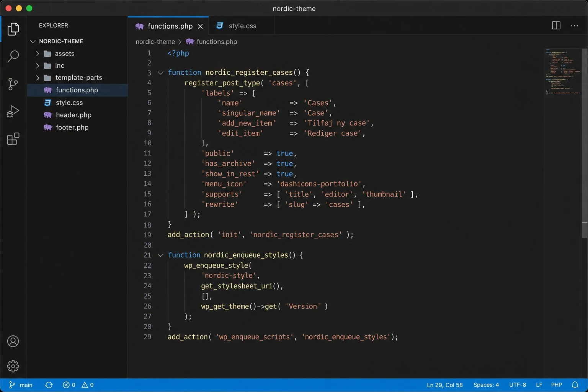Show warnings count in status bar
588x392 pixels.
(88, 385)
